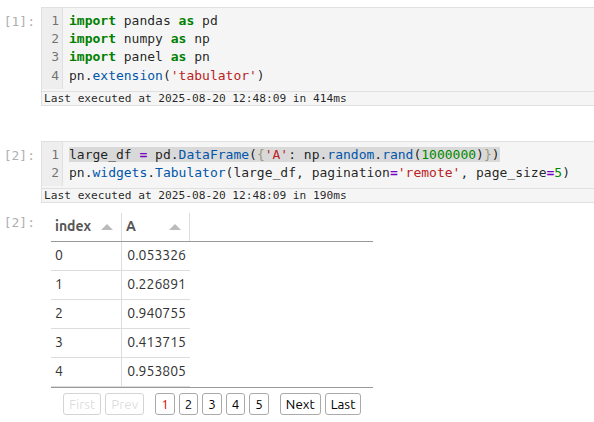Jump to page 3

(x=212, y=404)
